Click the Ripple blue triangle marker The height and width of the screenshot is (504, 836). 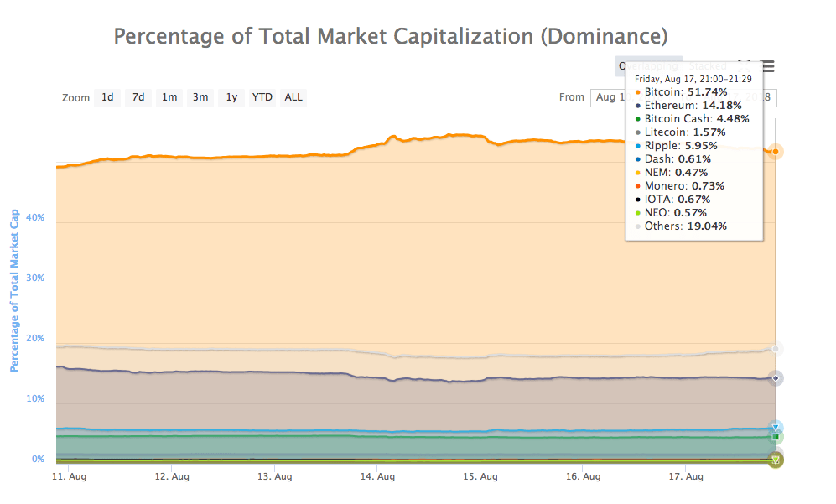pos(776,428)
